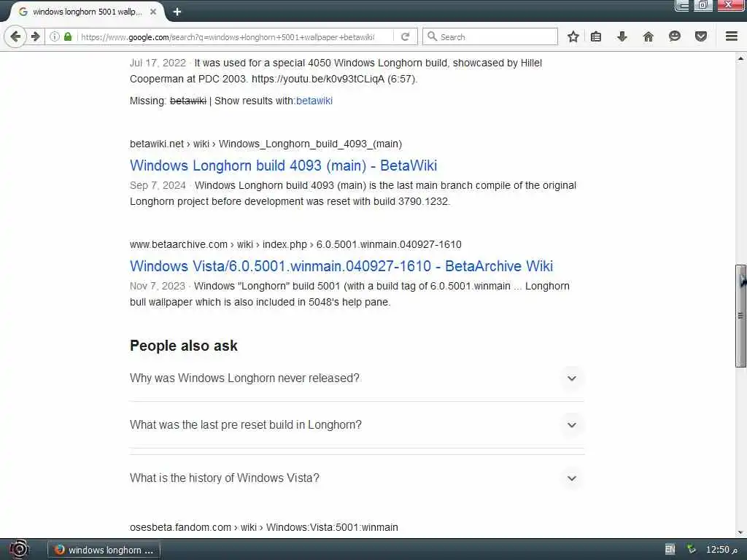The height and width of the screenshot is (560, 747).
Task: Select Firefox taskbar button 'windows longhorn'
Action: tap(104, 550)
